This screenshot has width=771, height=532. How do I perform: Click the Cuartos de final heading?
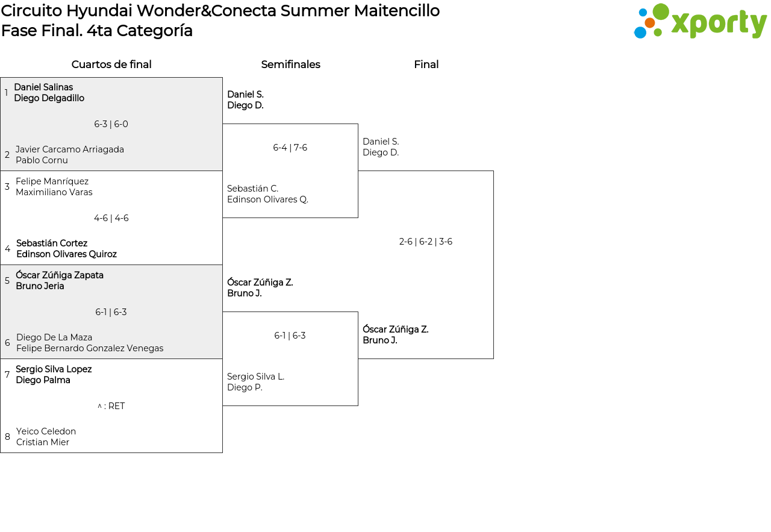point(111,64)
